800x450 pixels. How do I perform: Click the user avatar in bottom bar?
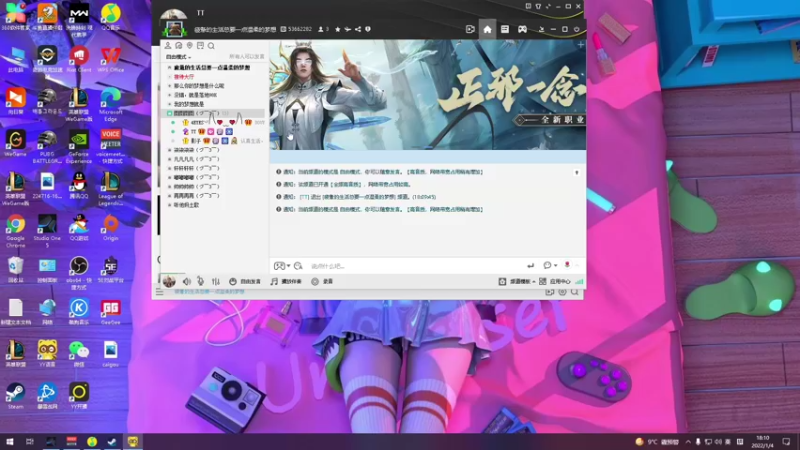tap(169, 281)
